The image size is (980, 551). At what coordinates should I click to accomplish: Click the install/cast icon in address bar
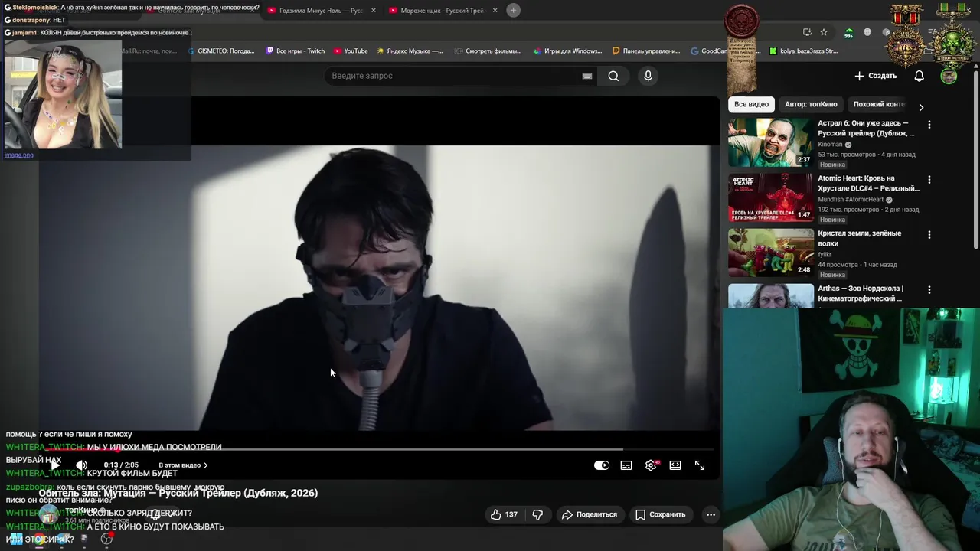tap(807, 32)
